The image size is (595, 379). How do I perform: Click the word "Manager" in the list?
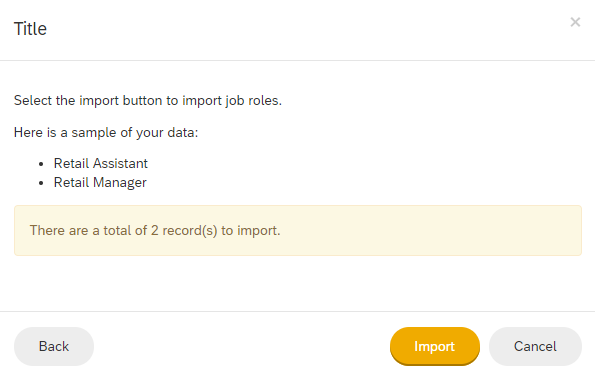point(120,182)
